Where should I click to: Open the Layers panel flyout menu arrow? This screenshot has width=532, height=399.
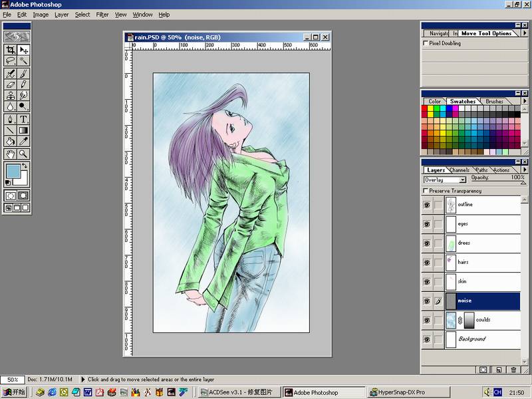pyautogui.click(x=525, y=170)
